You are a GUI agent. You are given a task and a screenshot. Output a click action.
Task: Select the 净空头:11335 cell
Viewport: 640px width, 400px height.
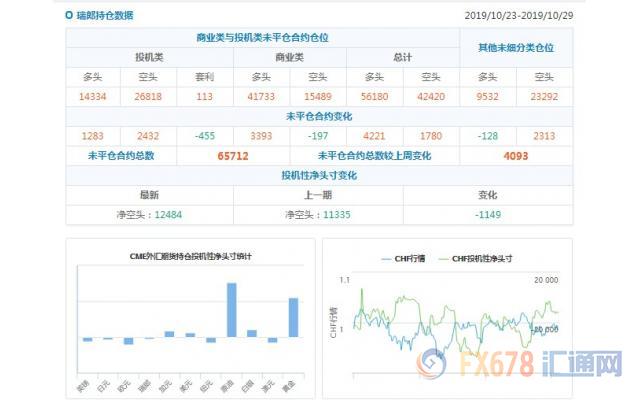318,215
